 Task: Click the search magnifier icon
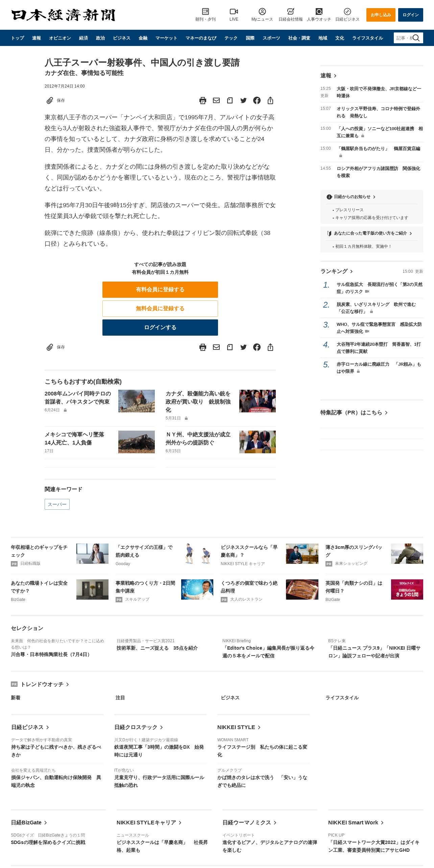point(416,38)
